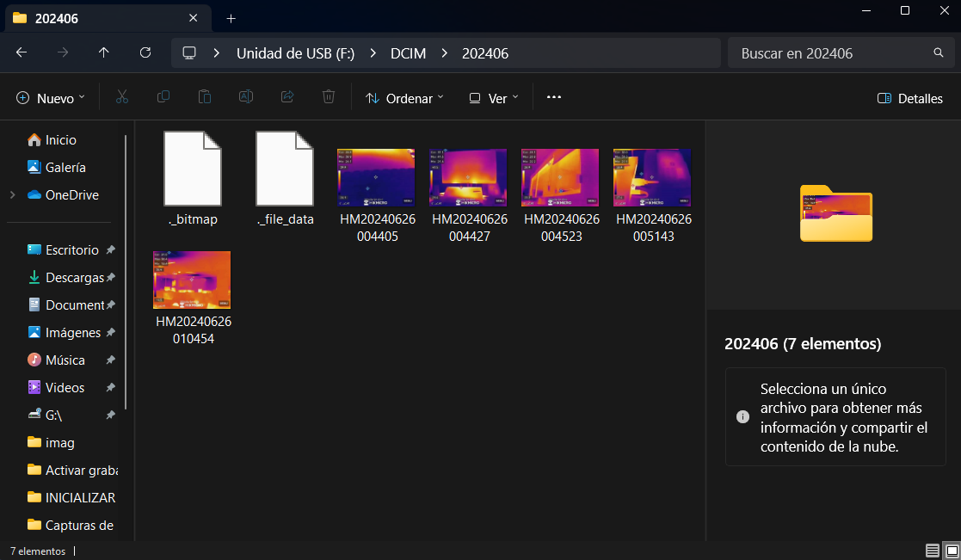Switch to details list view icon
961x560 pixels.
[x=933, y=551]
